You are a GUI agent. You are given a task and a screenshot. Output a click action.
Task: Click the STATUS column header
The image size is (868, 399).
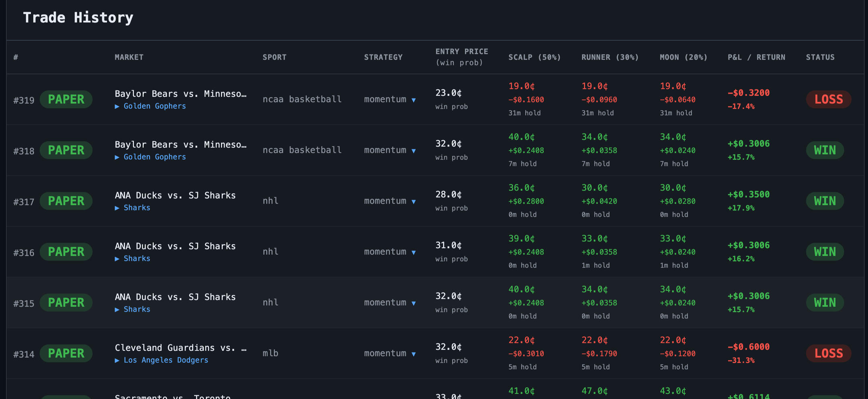pos(820,57)
